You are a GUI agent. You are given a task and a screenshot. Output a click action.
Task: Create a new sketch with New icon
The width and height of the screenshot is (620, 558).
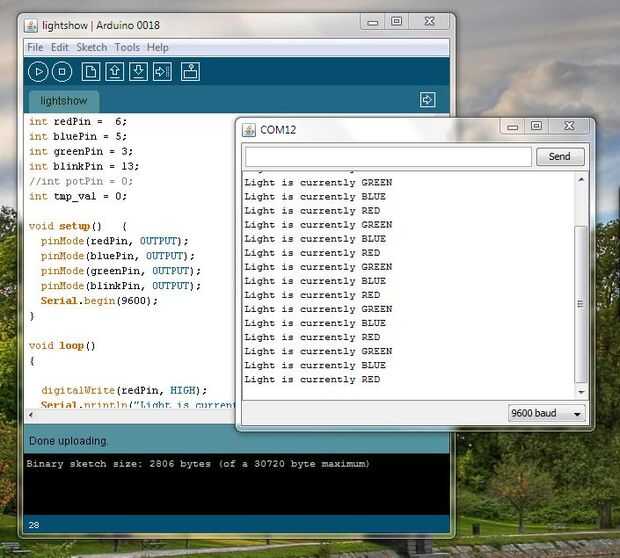pyautogui.click(x=91, y=72)
